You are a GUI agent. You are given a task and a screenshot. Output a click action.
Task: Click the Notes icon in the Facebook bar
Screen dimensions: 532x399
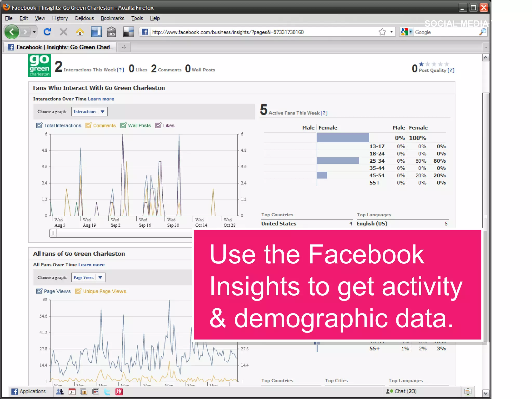pos(96,391)
